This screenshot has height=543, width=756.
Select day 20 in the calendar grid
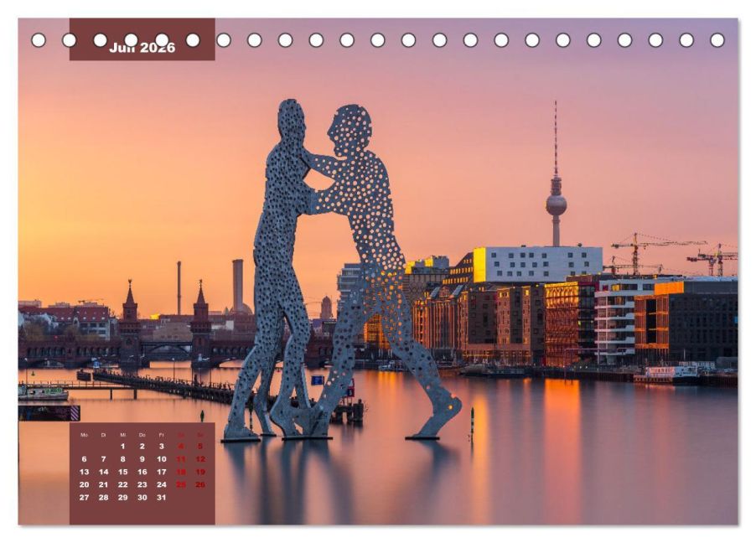click(85, 484)
